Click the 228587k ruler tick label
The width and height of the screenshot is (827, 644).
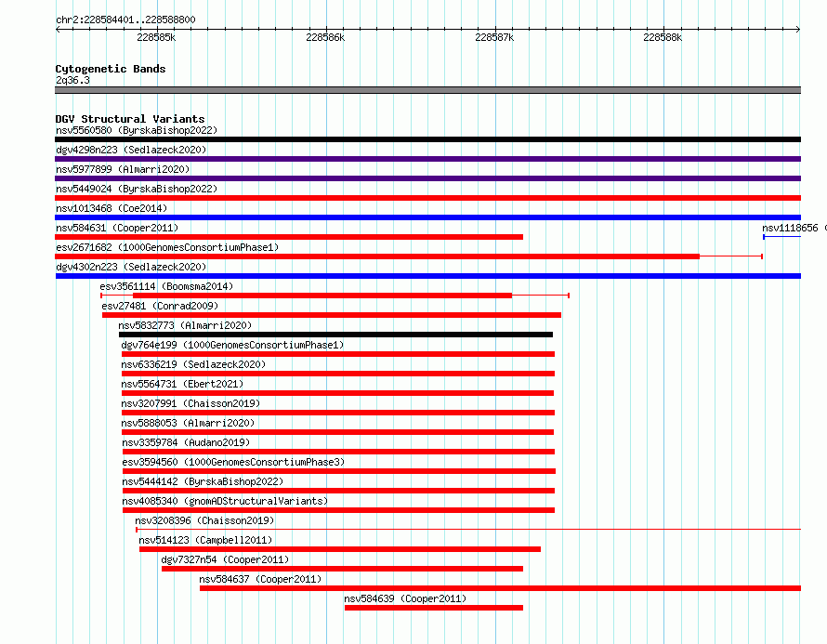pyautogui.click(x=494, y=37)
